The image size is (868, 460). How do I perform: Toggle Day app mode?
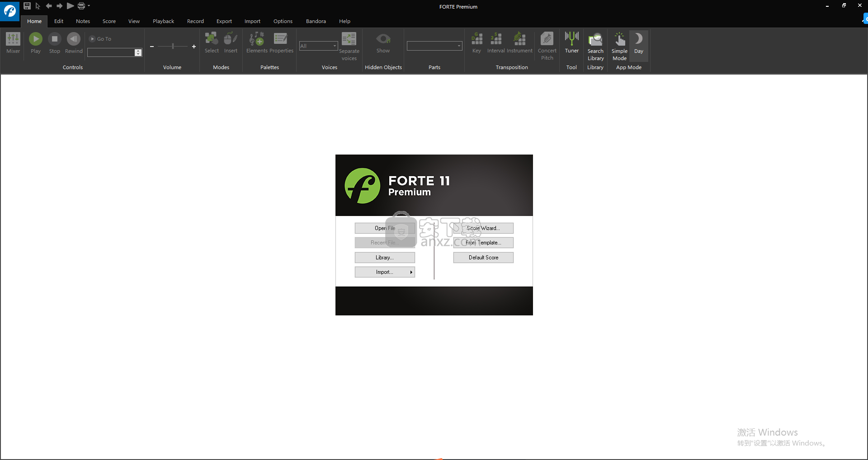click(x=638, y=46)
